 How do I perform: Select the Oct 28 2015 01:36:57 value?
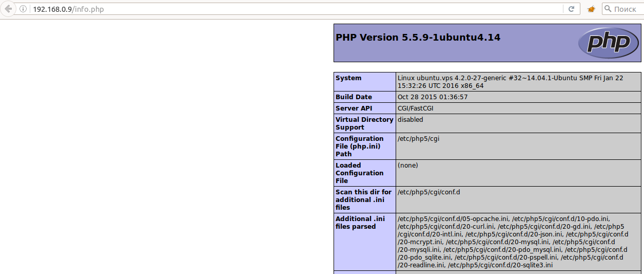[433, 97]
